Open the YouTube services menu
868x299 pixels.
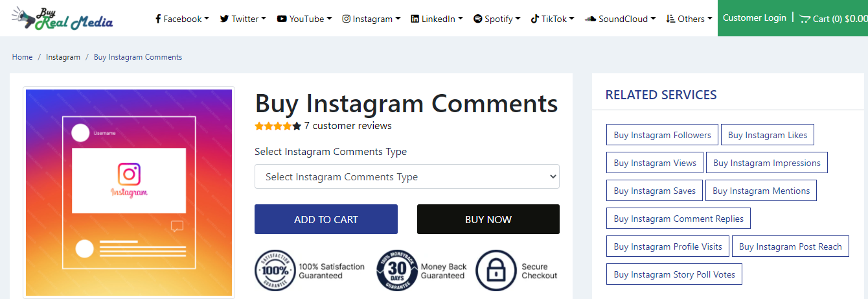coord(304,19)
